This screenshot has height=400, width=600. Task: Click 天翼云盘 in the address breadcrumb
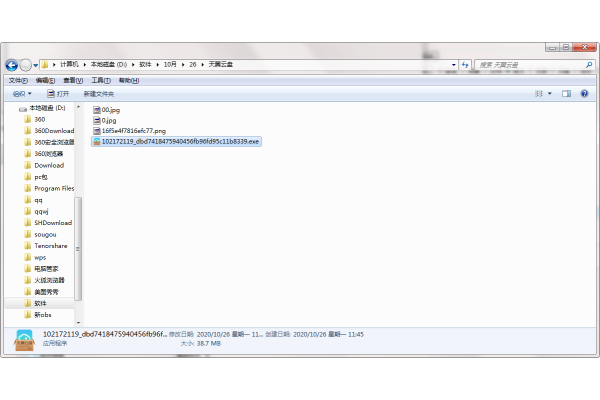(221, 65)
